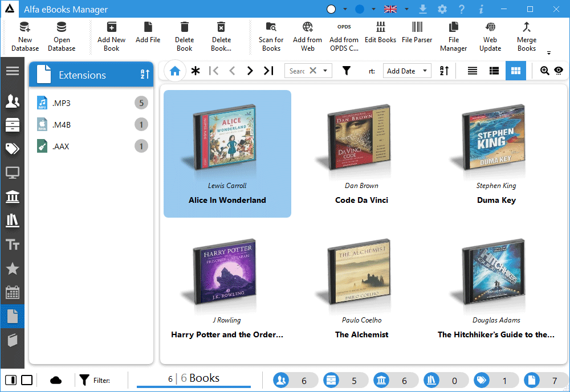
Task: Open the Edit Books tool
Action: [x=380, y=32]
